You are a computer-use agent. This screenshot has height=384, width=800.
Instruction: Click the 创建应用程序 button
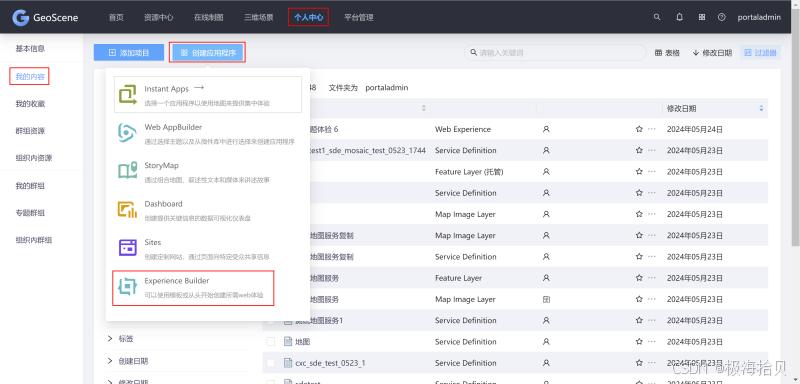click(208, 53)
